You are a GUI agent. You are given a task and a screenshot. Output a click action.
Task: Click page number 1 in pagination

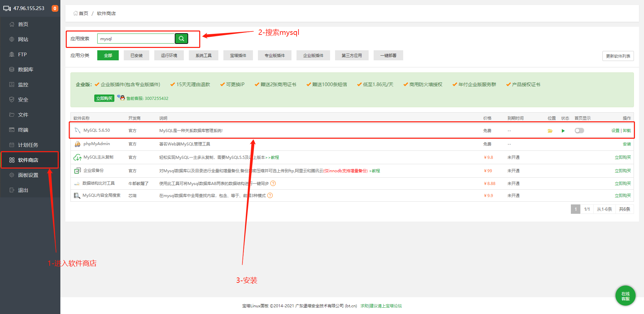click(576, 209)
